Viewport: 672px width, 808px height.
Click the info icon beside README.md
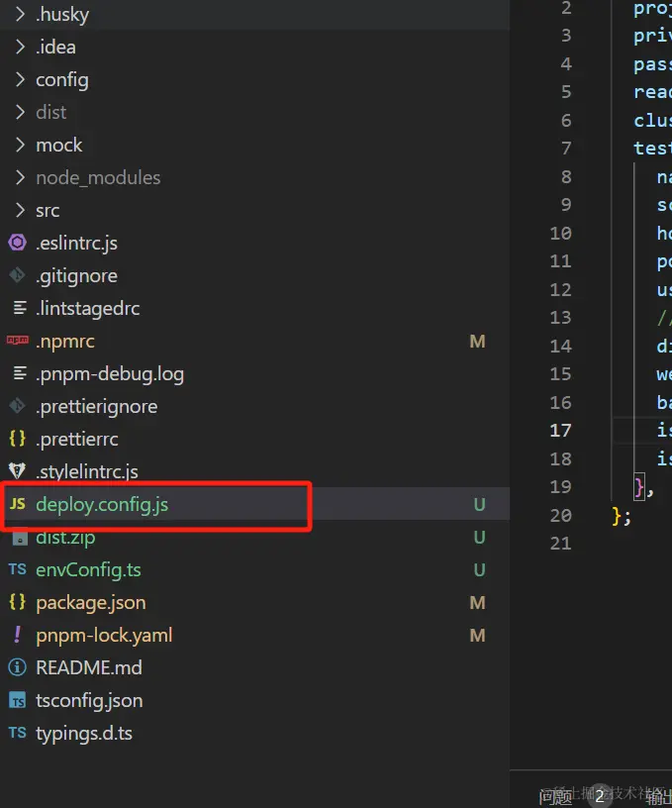pyautogui.click(x=17, y=667)
